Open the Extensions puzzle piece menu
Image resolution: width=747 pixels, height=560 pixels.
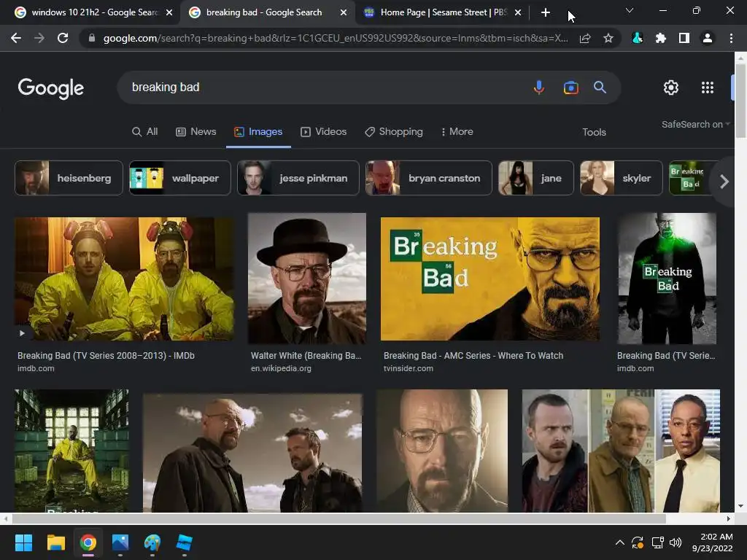click(661, 38)
